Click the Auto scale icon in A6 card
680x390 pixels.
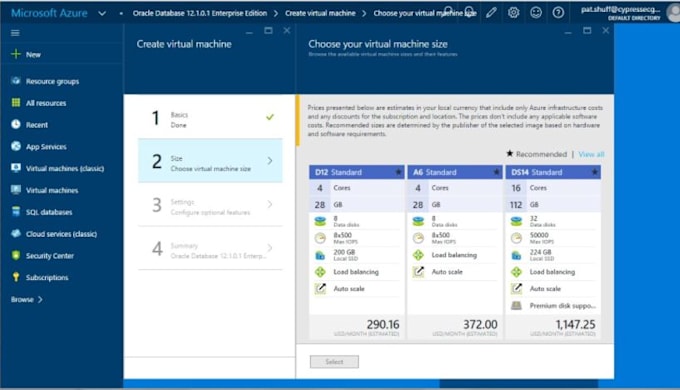pos(418,272)
